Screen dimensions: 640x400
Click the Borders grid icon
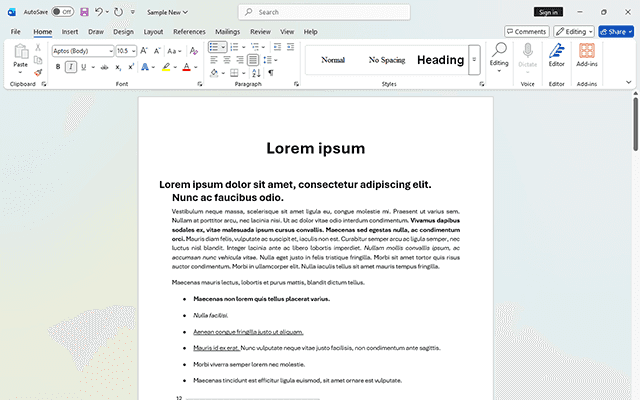(x=234, y=73)
